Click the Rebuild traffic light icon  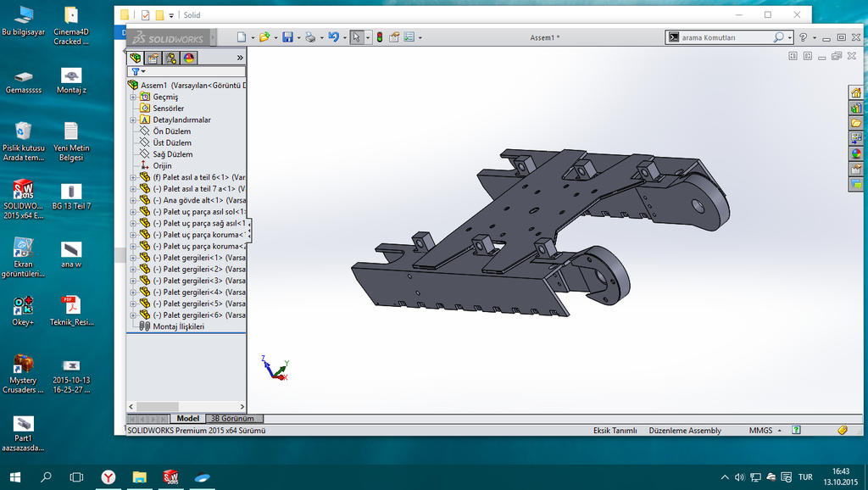379,37
